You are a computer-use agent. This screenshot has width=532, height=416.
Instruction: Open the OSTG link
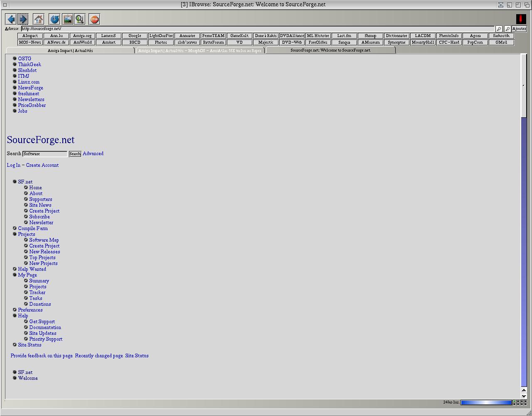pos(25,59)
